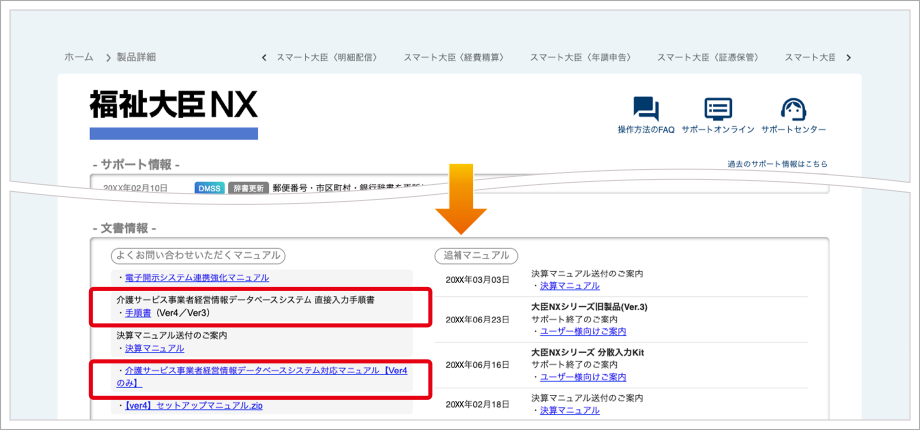The height and width of the screenshot is (430, 920).
Task: Click the サポートオンライン monitor icon
Action: [718, 109]
